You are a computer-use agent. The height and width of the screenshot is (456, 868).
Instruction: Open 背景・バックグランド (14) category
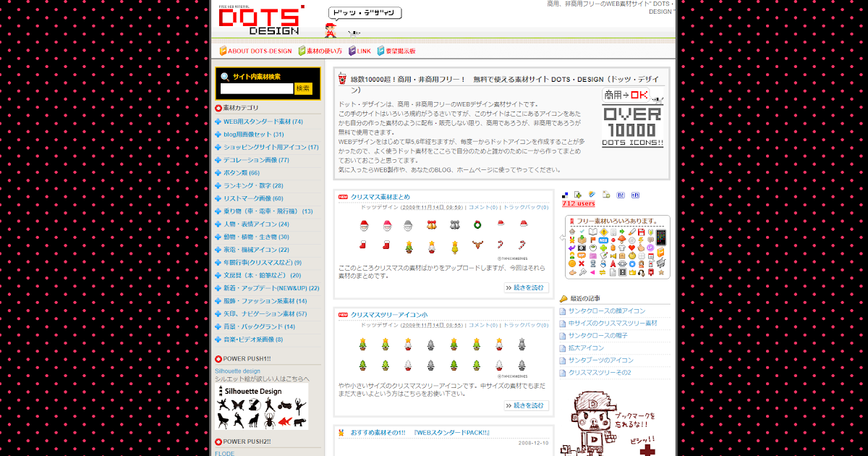[259, 327]
